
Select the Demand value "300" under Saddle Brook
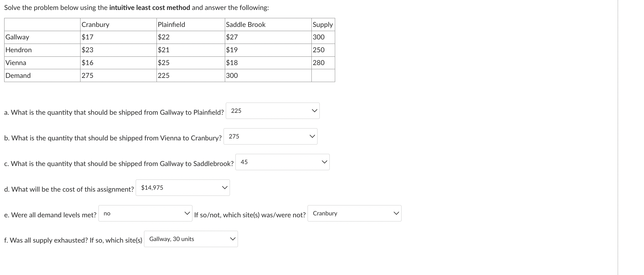(232, 75)
